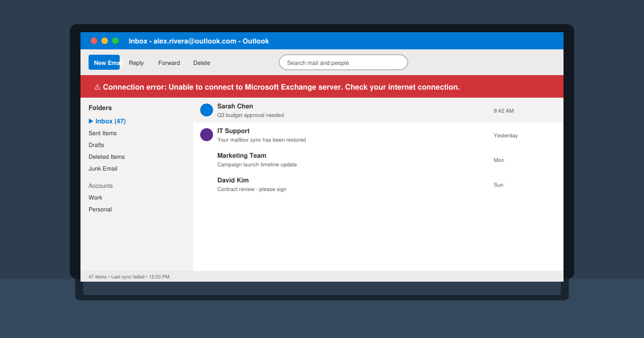The image size is (644, 338).
Task: Open the Drafts folder
Action: 97,145
